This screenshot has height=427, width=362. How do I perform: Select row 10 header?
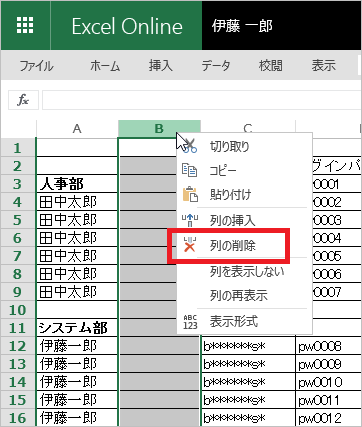pos(18,310)
